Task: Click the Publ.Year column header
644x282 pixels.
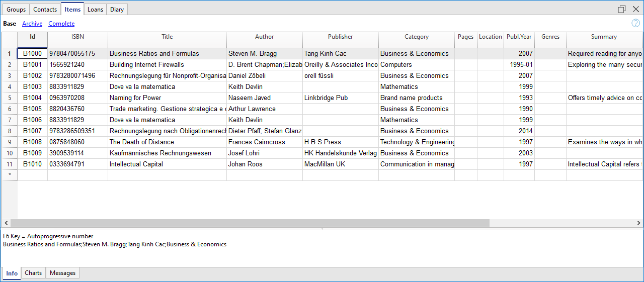Action: [519, 37]
